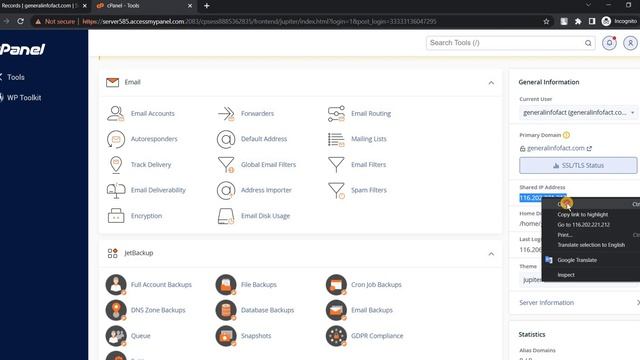Open Email Backups icon

pos(336,310)
